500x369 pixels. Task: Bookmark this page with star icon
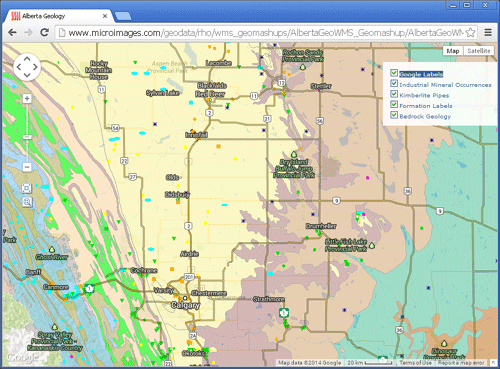coord(470,32)
